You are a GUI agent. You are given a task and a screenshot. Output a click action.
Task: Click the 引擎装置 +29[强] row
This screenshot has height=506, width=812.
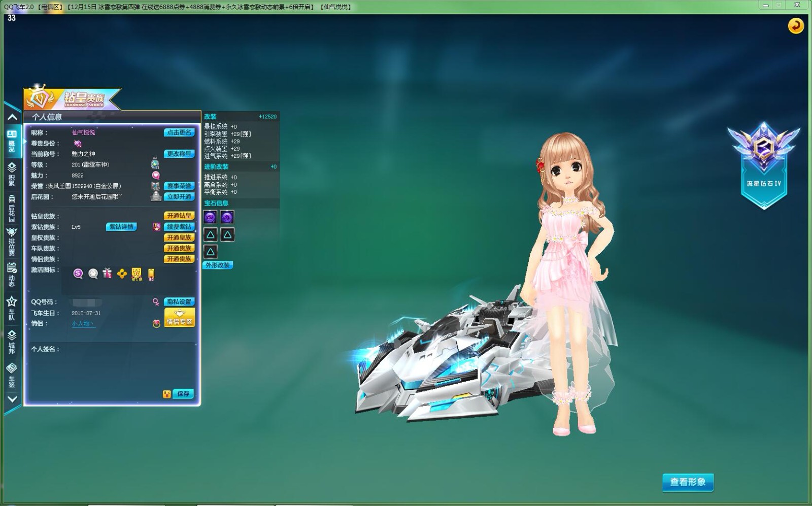(x=227, y=134)
